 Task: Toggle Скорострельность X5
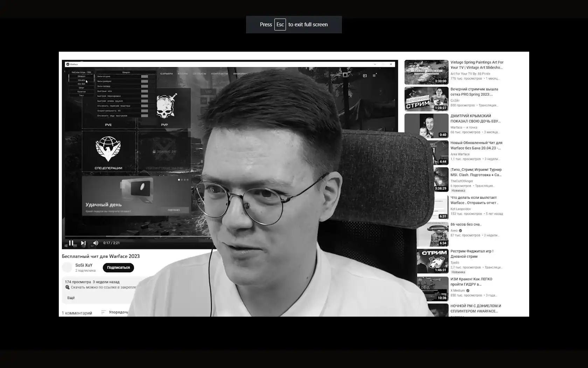pyautogui.click(x=145, y=111)
